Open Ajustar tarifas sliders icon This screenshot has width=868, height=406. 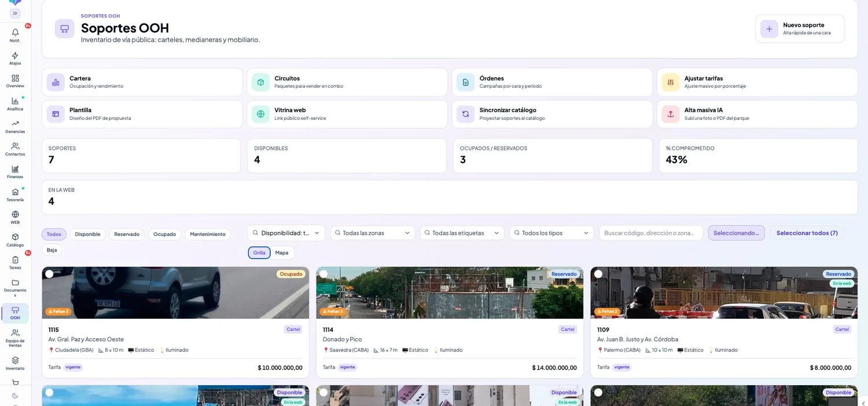pos(670,82)
